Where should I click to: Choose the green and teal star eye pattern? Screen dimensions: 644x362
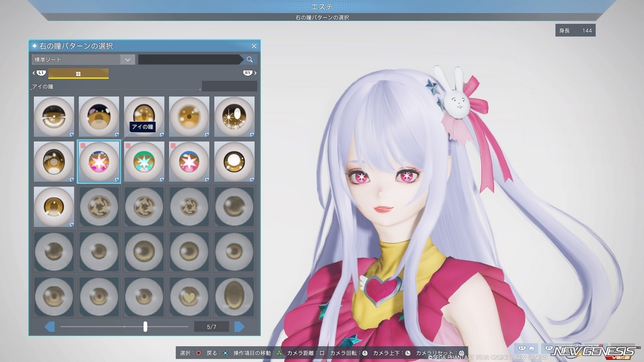(x=144, y=161)
